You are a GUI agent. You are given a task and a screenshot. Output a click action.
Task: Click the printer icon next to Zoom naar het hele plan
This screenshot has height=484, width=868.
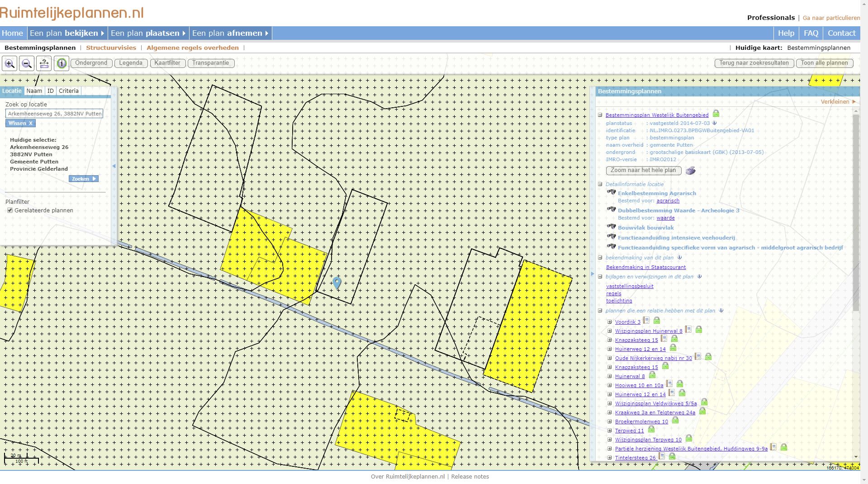690,171
